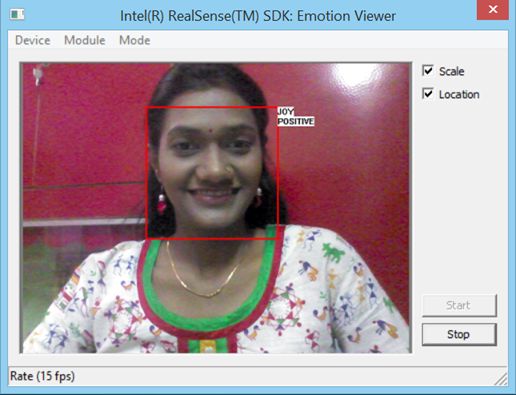Viewport: 516px width, 395px height.
Task: Click the Rate (15 fps) status text
Action: tap(42, 376)
